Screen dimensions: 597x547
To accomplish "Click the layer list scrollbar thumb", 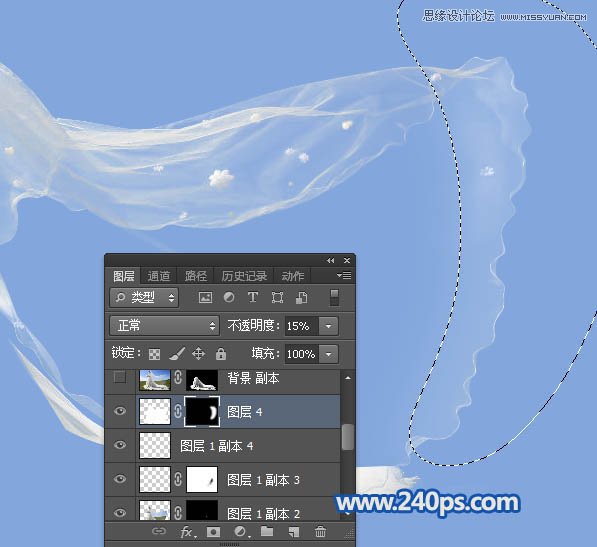I will coord(348,437).
